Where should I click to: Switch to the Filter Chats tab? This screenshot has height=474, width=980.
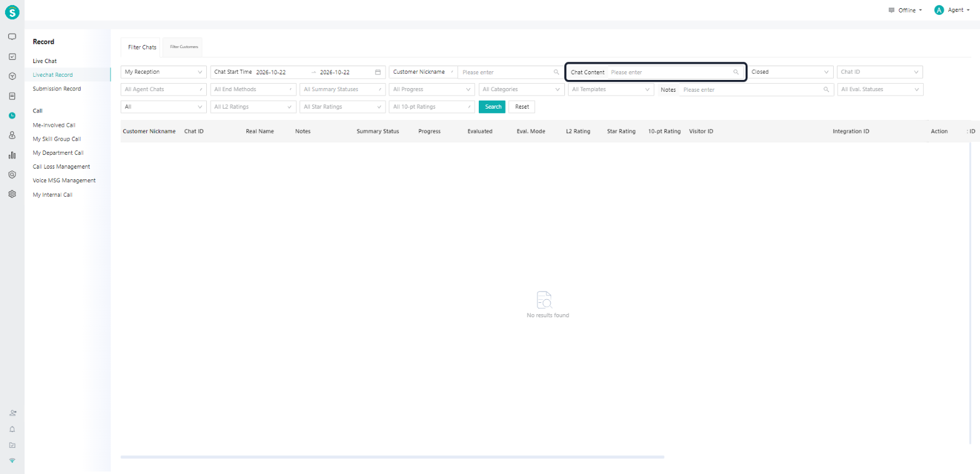point(142,47)
